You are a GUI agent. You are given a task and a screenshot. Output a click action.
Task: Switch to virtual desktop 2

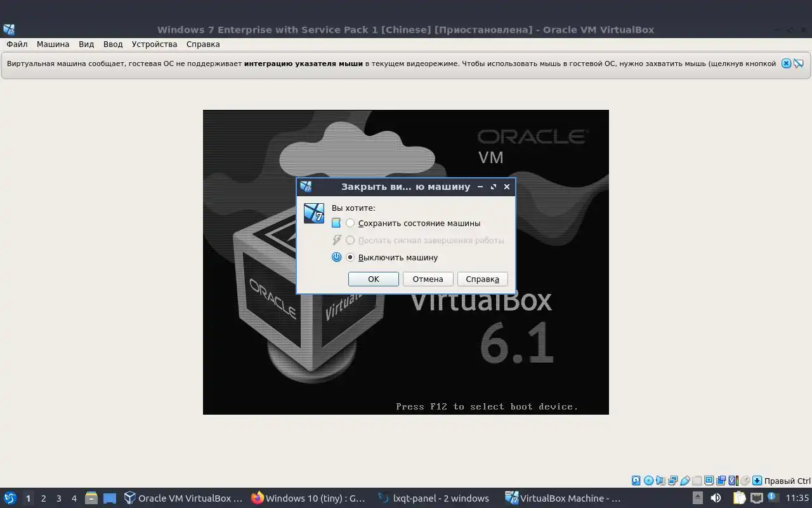tap(43, 498)
